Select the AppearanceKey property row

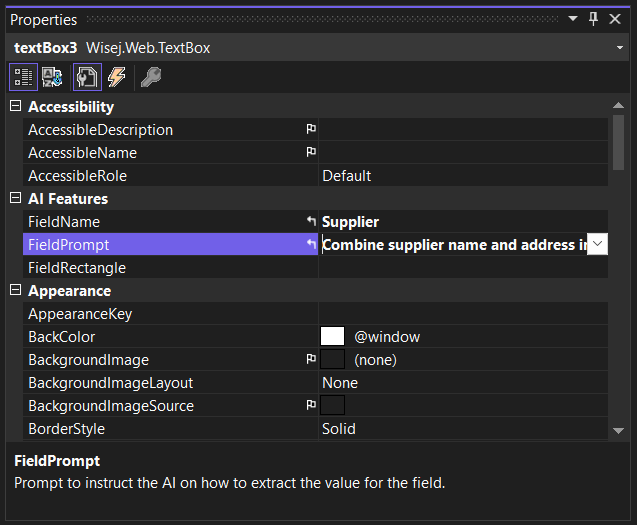170,314
